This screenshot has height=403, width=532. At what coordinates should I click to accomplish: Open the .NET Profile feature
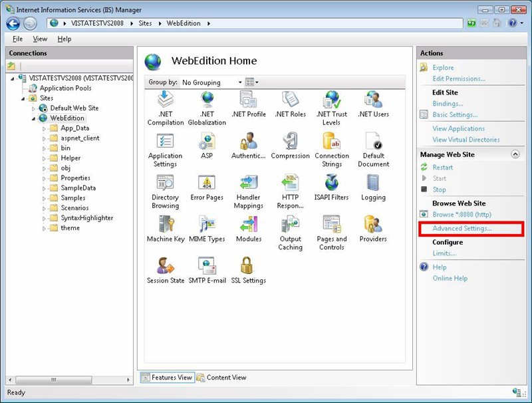pyautogui.click(x=249, y=104)
